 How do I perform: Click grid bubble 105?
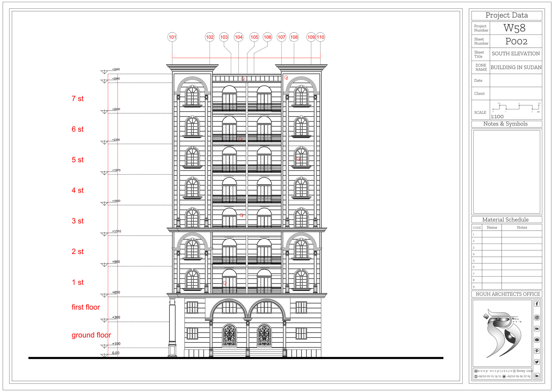[x=254, y=37]
